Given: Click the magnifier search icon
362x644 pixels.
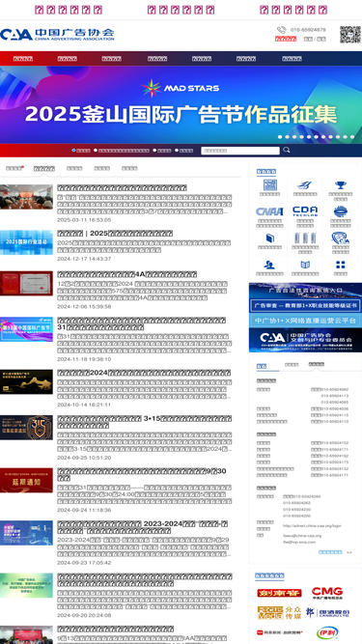Looking at the screenshot, I should 287,150.
